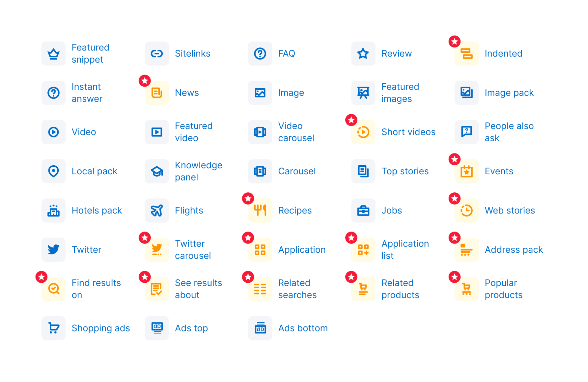The width and height of the screenshot is (588, 382).
Task: Click the People also ask icon
Action: (465, 132)
